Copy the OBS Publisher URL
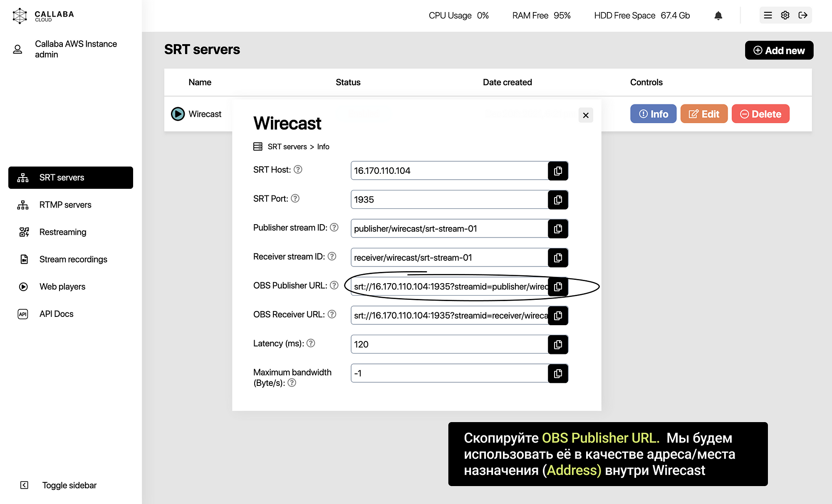Image resolution: width=832 pixels, height=504 pixels. click(x=558, y=287)
